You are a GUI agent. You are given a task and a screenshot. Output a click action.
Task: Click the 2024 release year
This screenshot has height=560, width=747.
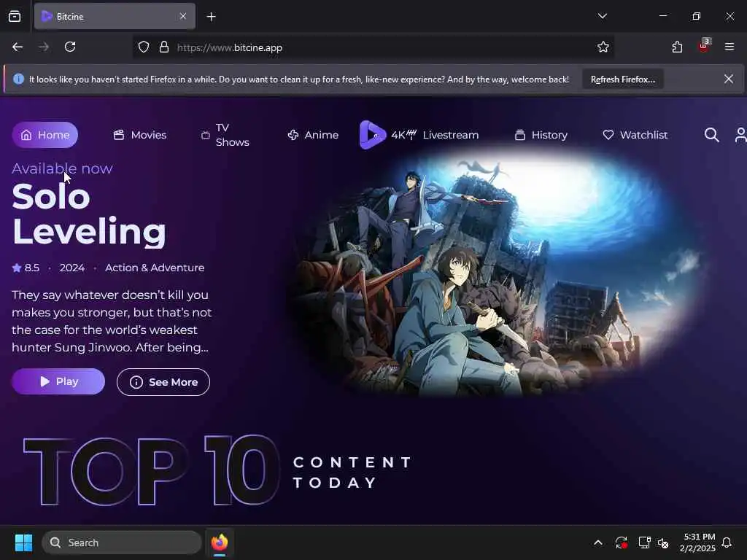(x=72, y=268)
